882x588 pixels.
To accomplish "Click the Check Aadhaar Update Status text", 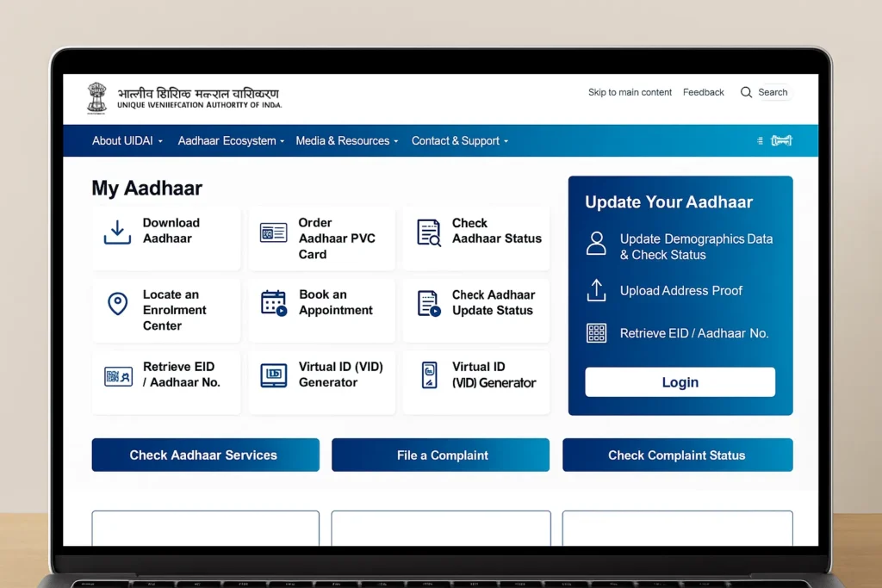I will coord(494,302).
